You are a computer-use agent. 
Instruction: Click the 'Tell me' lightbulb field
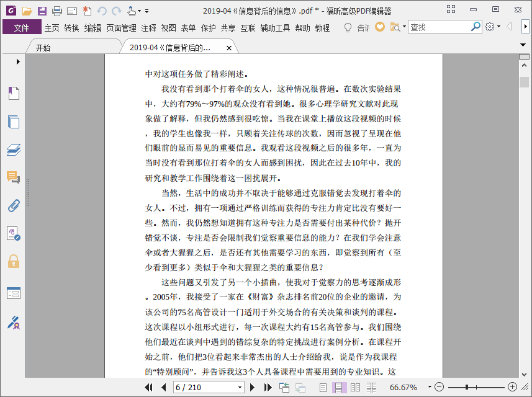[x=356, y=27]
